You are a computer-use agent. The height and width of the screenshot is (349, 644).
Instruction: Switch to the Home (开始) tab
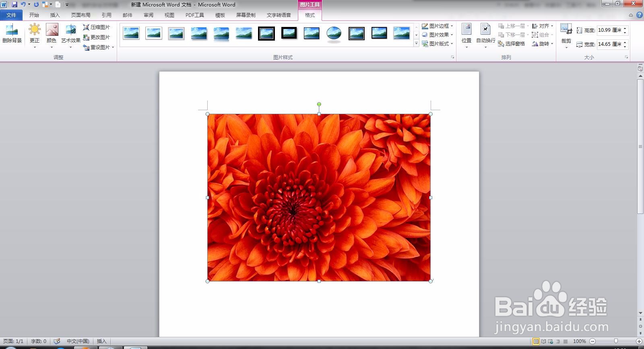(x=34, y=15)
